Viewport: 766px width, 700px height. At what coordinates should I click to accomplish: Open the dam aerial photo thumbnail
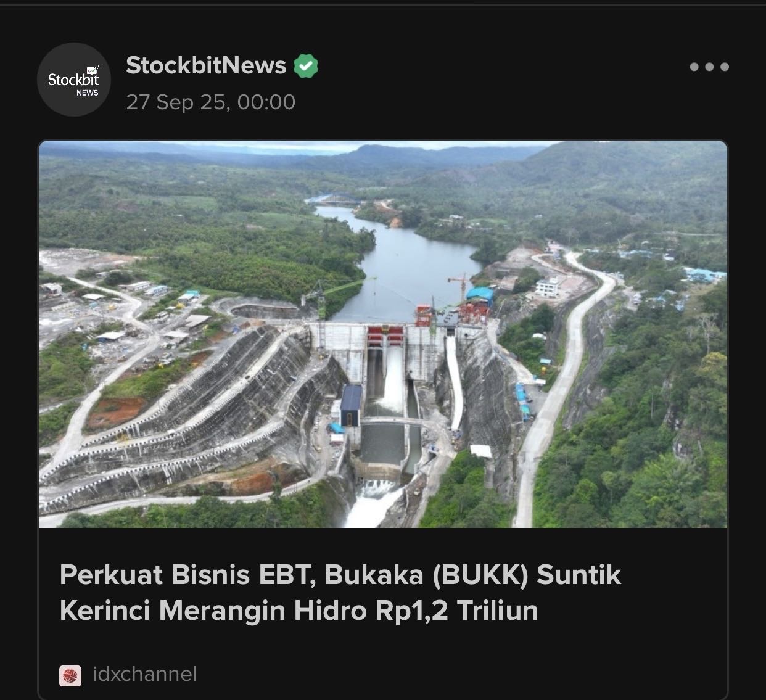(383, 334)
